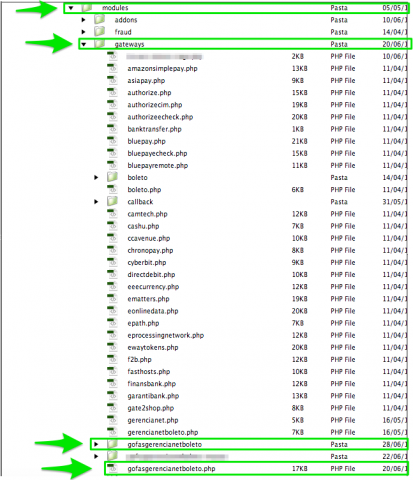Click the callback folder icon
Viewport: 413px width, 480px height.
point(112,201)
